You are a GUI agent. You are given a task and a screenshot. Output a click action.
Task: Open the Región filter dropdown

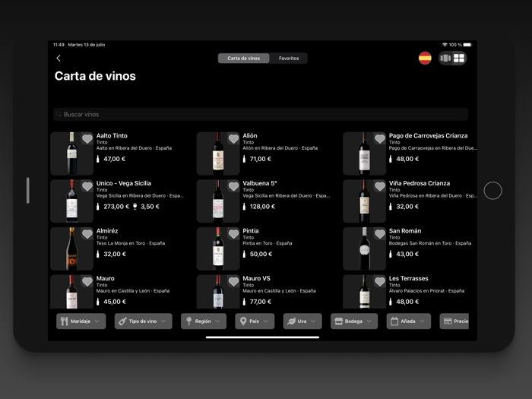click(204, 321)
